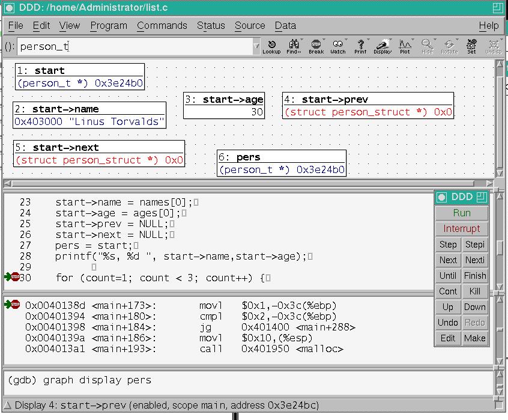Click the Finish button
The image size is (508, 420).
pos(475,275)
